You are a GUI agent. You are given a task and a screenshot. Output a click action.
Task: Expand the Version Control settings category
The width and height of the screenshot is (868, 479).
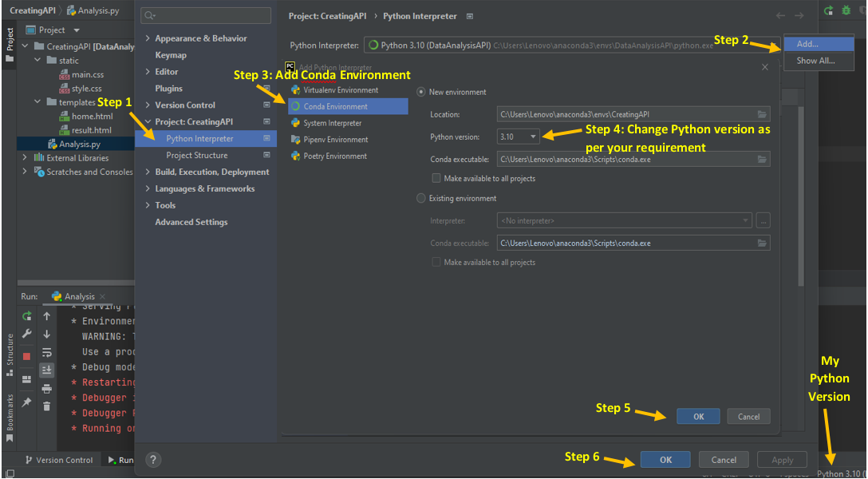click(x=148, y=105)
